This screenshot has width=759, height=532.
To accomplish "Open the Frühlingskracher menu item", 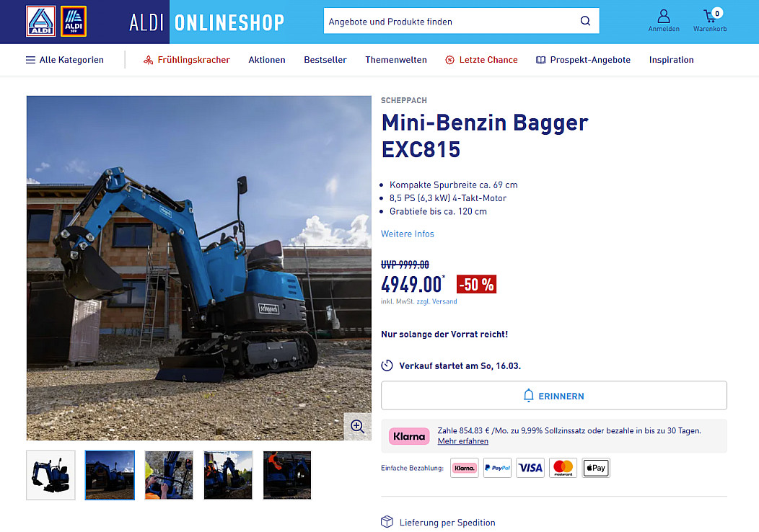I will [x=186, y=60].
